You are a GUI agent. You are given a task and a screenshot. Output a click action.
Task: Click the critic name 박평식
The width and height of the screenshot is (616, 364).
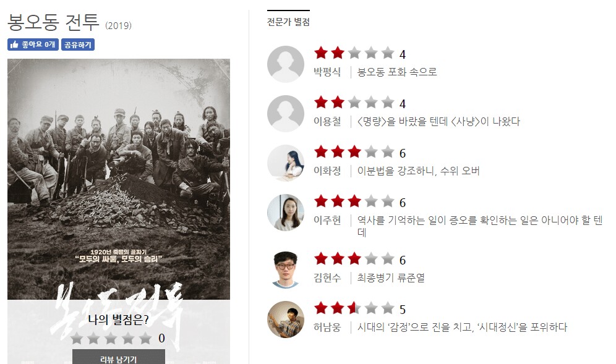(327, 72)
